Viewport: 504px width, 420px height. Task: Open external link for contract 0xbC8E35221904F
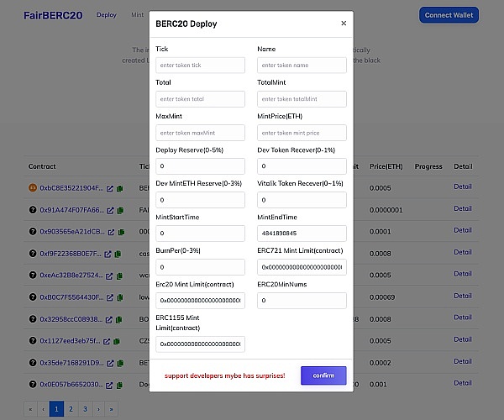tap(110, 188)
